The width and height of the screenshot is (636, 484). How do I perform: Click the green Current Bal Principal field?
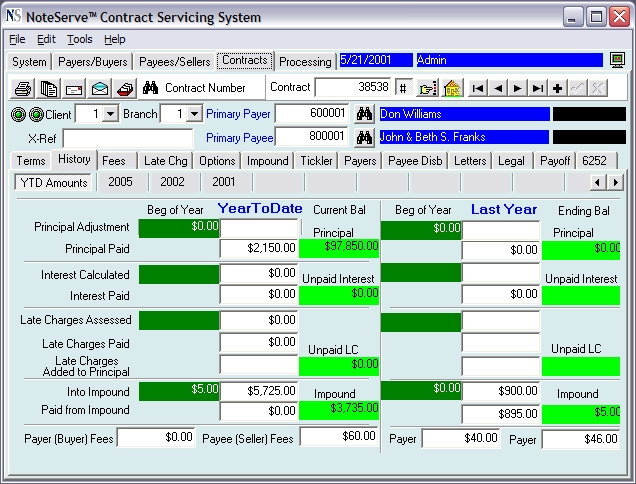point(339,248)
